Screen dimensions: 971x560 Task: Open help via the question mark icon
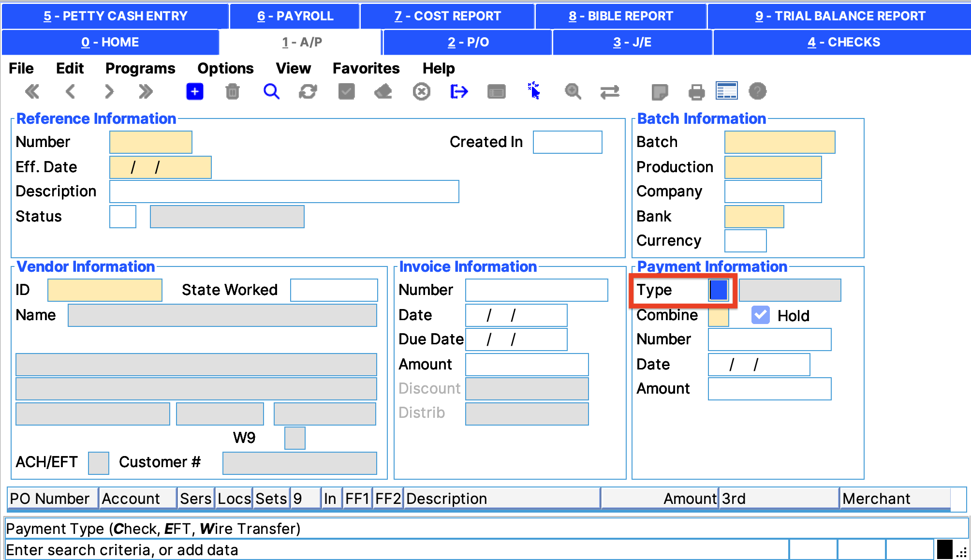(x=758, y=91)
